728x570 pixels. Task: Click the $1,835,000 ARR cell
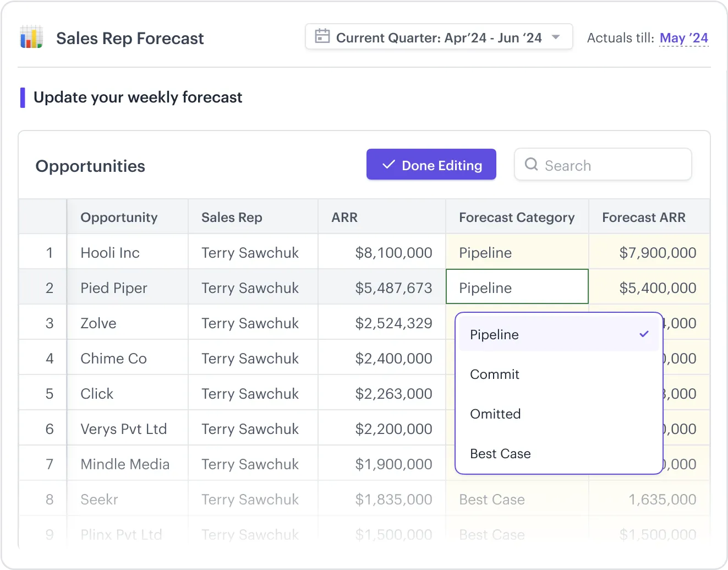pos(382,498)
